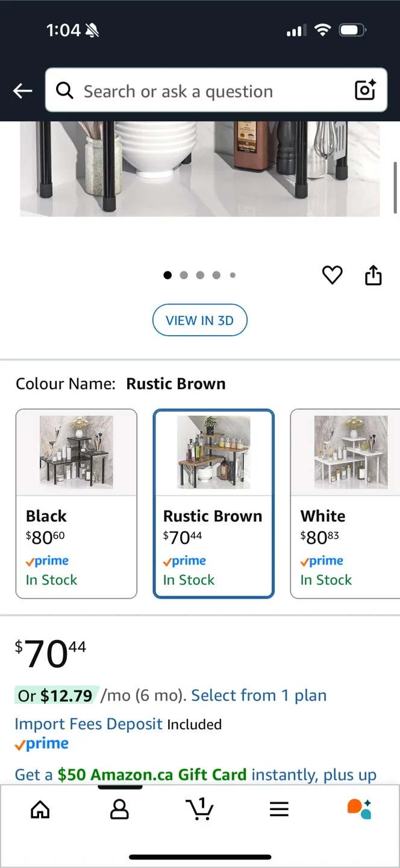The width and height of the screenshot is (400, 868).
Task: Jump to the first image carousel dot
Action: point(167,275)
